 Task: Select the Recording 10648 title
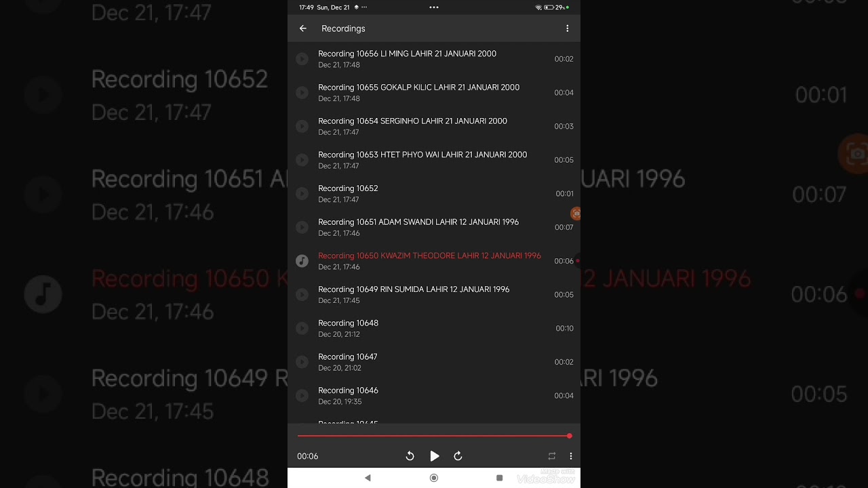coord(348,323)
